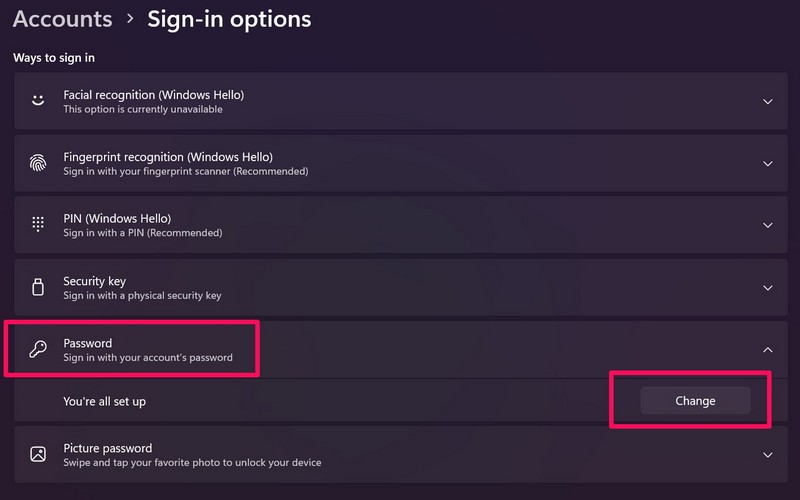
Task: Click the Picture password photo icon
Action: pos(38,454)
